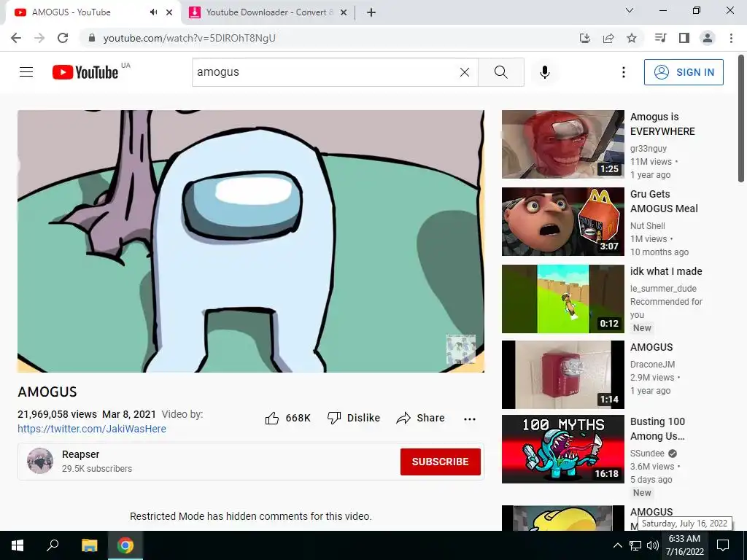Open the 'Amogus is EVERYWHERE' thumbnail
Viewport: 747px width, 560px height.
[562, 144]
